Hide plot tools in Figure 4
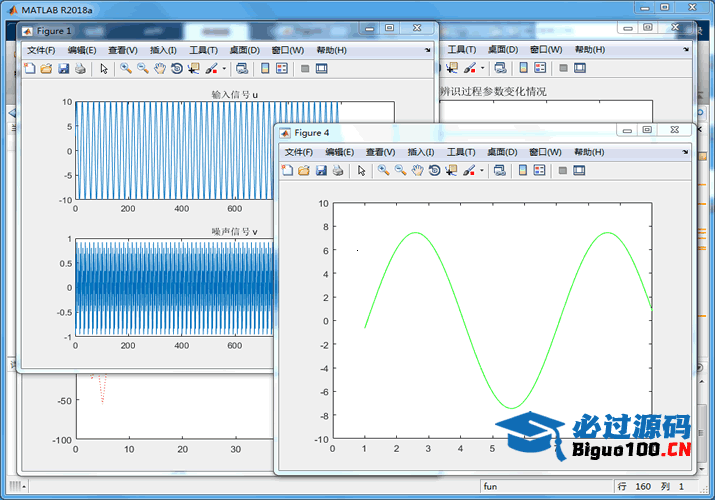Image resolution: width=715 pixels, height=500 pixels. [563, 170]
